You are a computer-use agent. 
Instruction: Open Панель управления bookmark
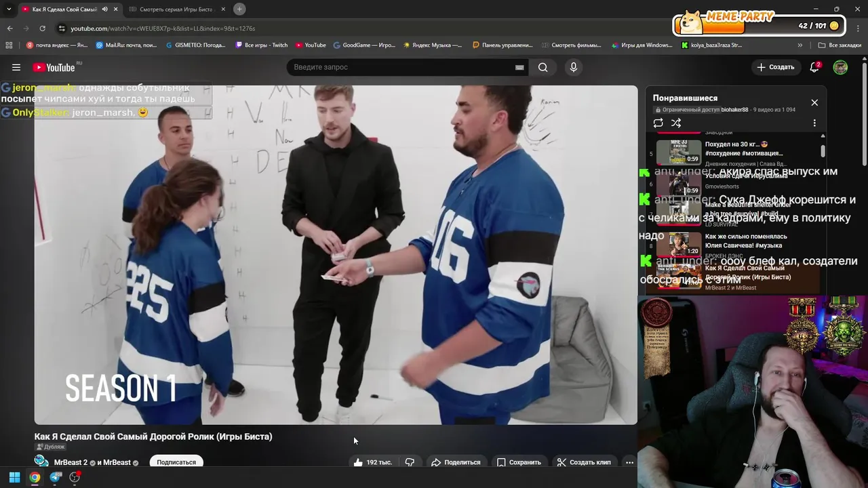tap(502, 45)
